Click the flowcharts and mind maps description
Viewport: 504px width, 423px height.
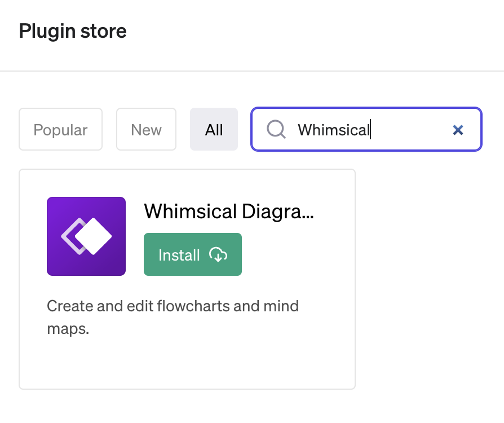[x=173, y=317]
